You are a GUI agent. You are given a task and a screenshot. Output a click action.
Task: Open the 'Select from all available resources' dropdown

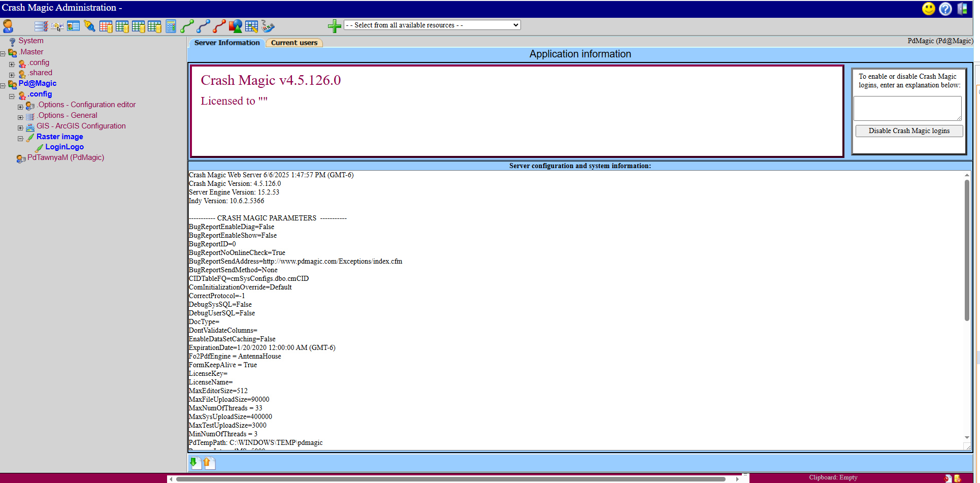tap(432, 25)
